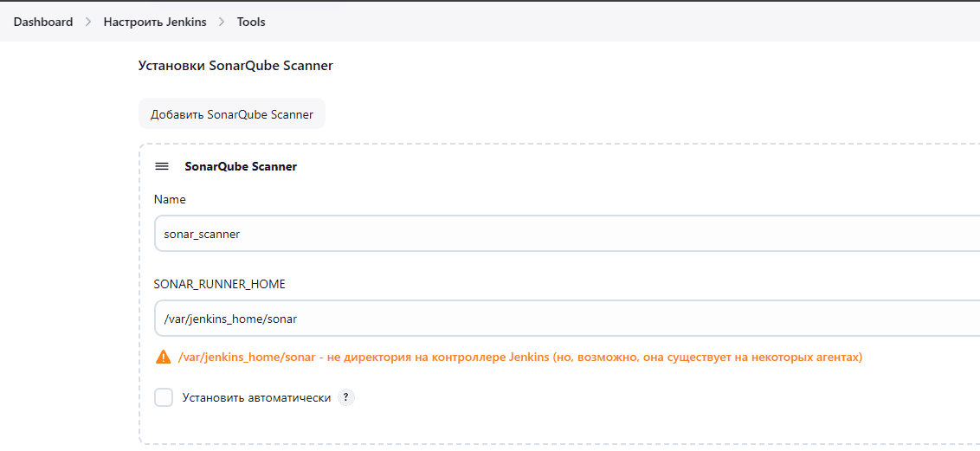This screenshot has height=451, width=980.
Task: Focus the Name field containing sonar_scanner
Action: coord(563,234)
